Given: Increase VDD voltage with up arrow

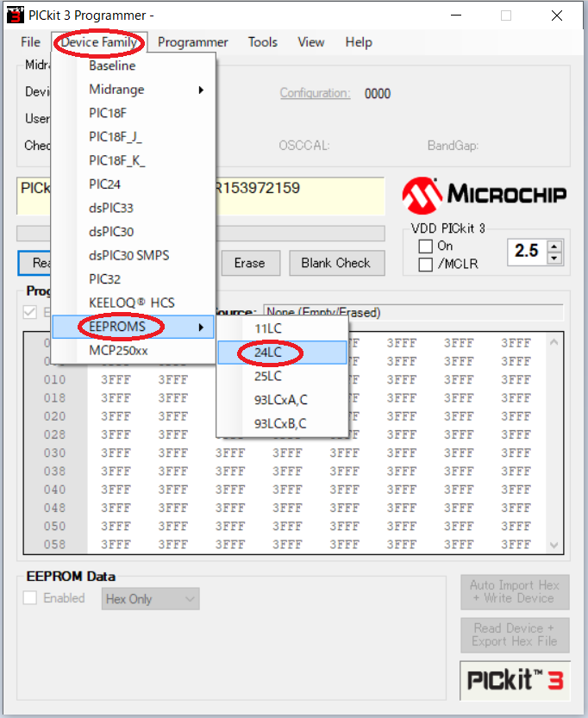Looking at the screenshot, I should coord(554,246).
